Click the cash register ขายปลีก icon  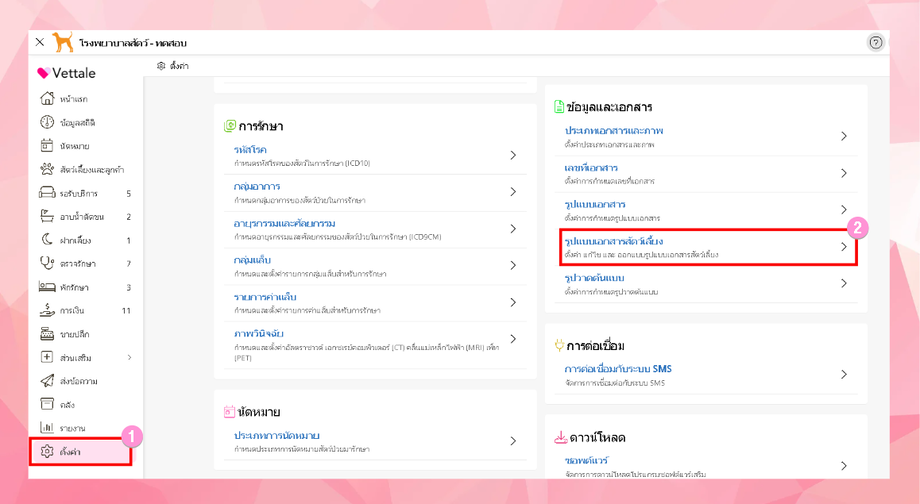pyautogui.click(x=47, y=334)
